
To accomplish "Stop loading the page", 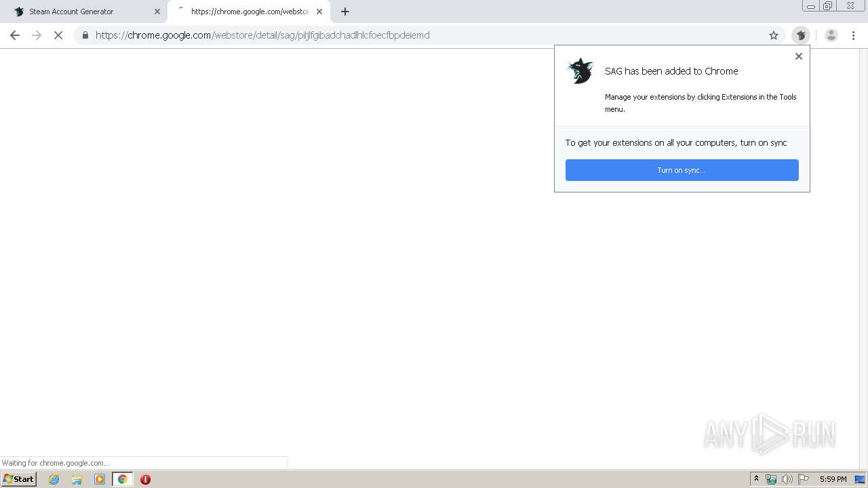I will 58,35.
